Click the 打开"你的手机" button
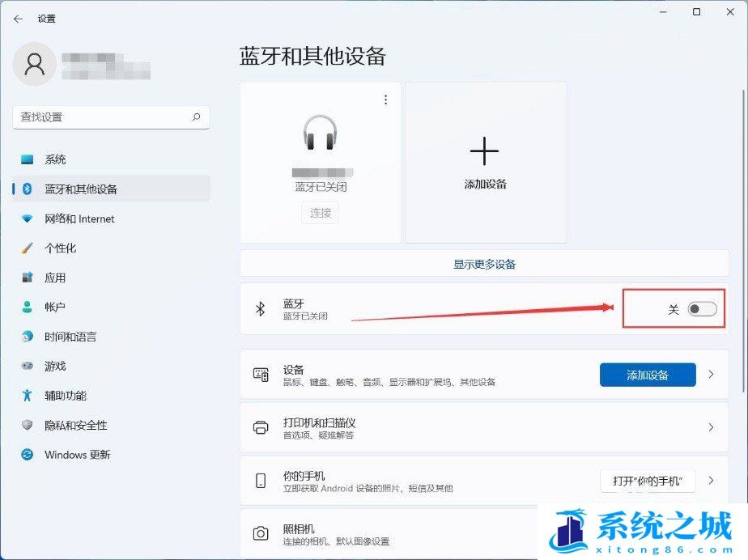 [648, 481]
